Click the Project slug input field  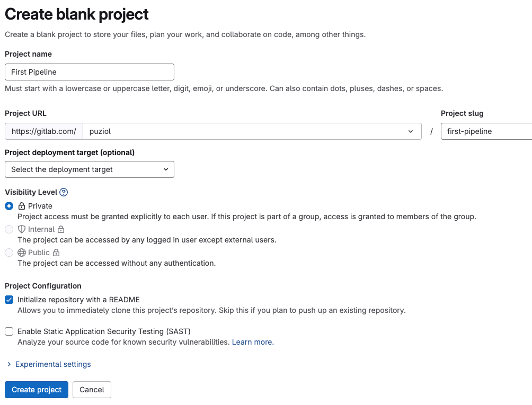tap(486, 131)
